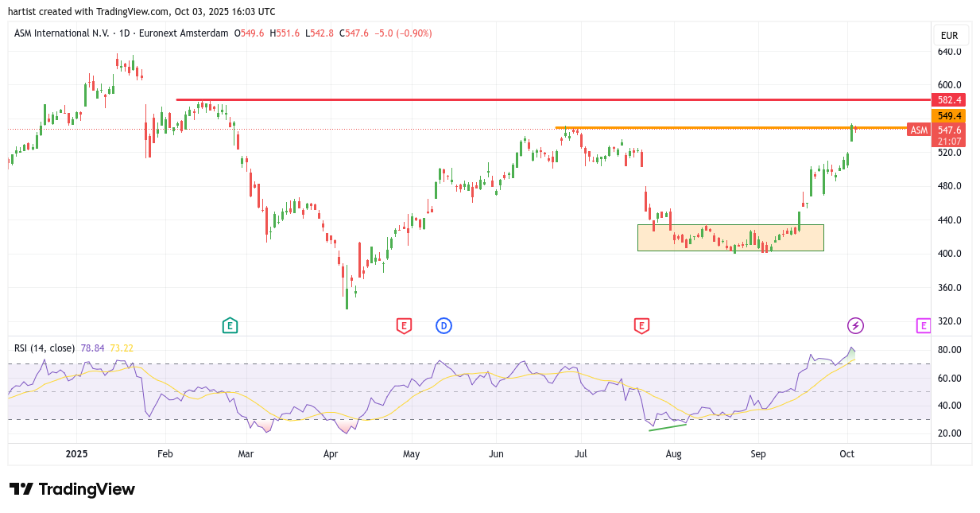This screenshot has height=513, width=980.
Task: Click the TradingView logo at bottom left
Action: pos(72,489)
